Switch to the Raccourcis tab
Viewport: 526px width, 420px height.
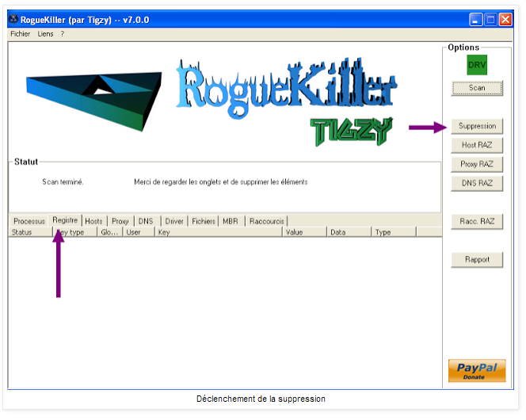[x=267, y=221]
